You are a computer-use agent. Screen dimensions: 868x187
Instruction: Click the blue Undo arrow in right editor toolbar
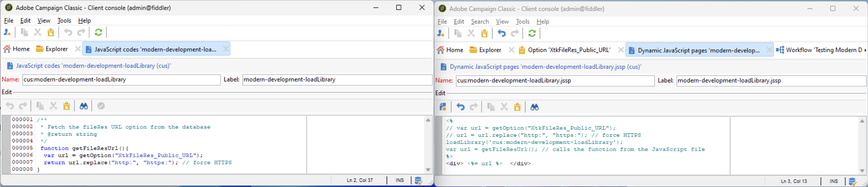[x=461, y=107]
